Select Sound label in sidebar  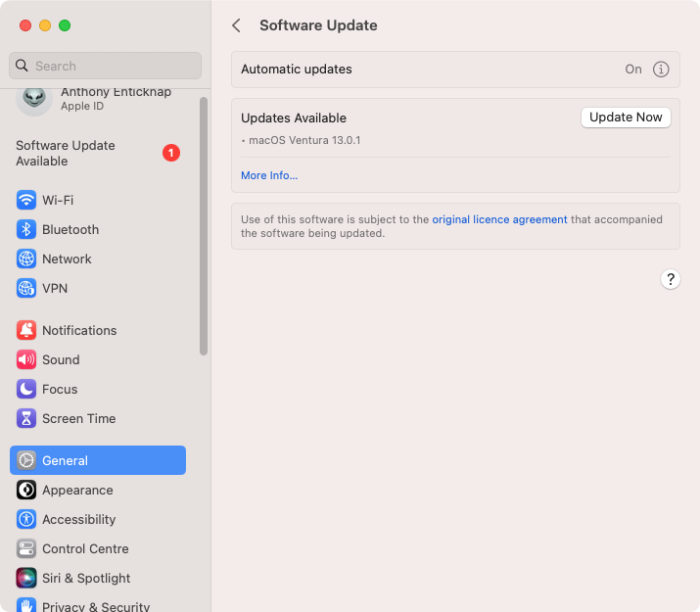click(61, 359)
